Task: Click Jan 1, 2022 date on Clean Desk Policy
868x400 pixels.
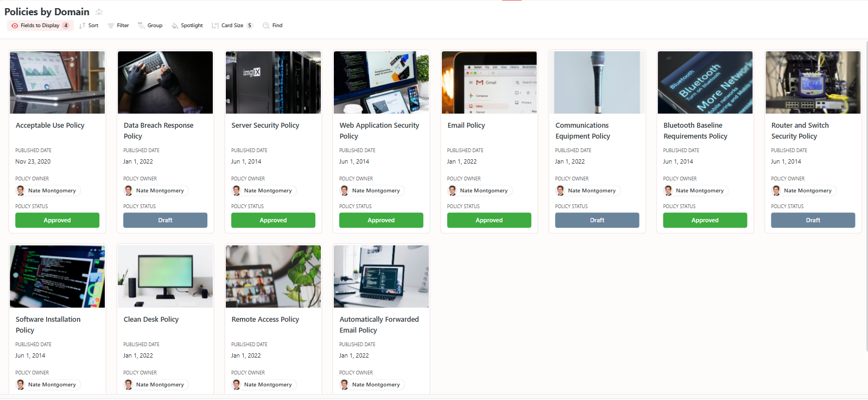Action: tap(138, 355)
